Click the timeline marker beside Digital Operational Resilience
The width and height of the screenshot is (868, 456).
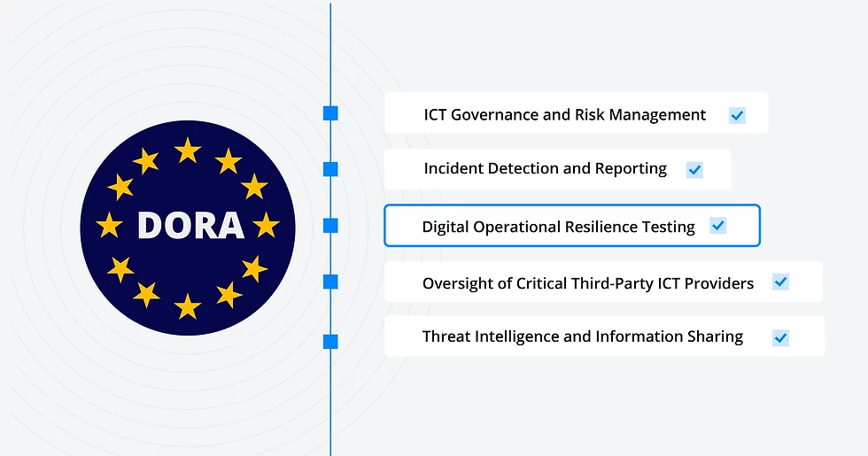(330, 226)
